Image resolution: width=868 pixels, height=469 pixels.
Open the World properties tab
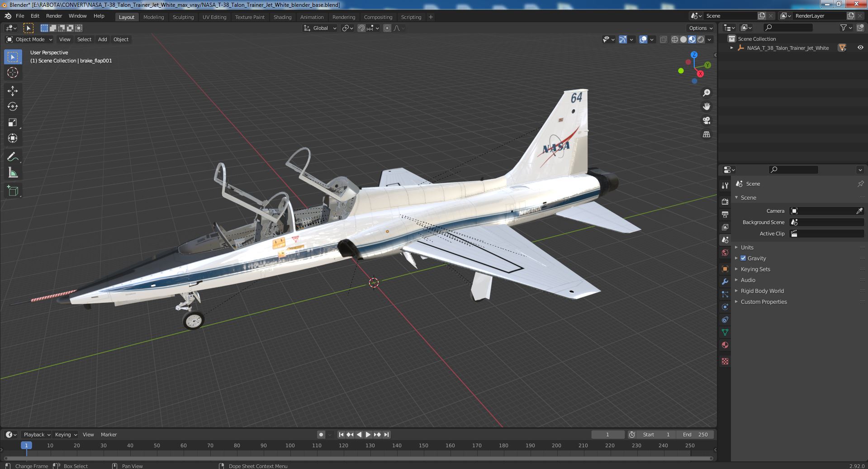(725, 253)
